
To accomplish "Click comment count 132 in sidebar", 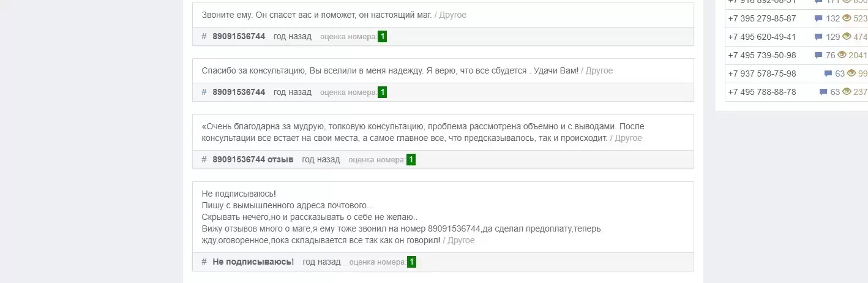I will [832, 18].
